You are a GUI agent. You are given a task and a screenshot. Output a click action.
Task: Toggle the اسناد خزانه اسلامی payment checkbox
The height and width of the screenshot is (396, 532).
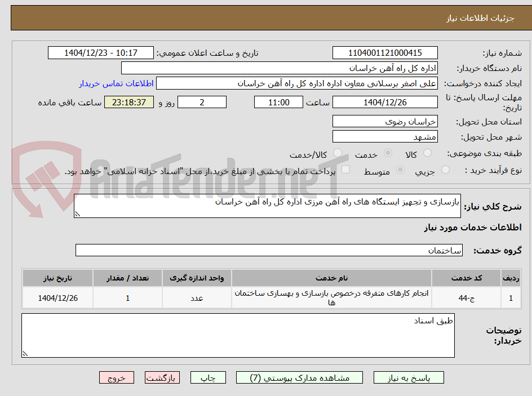pos(345,169)
